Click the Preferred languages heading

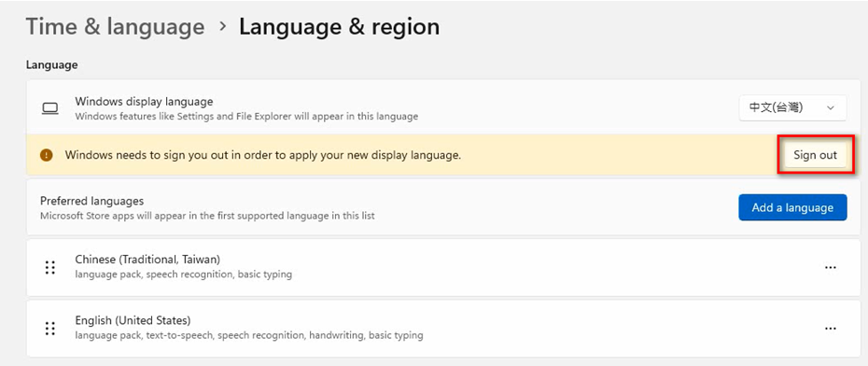(x=91, y=201)
